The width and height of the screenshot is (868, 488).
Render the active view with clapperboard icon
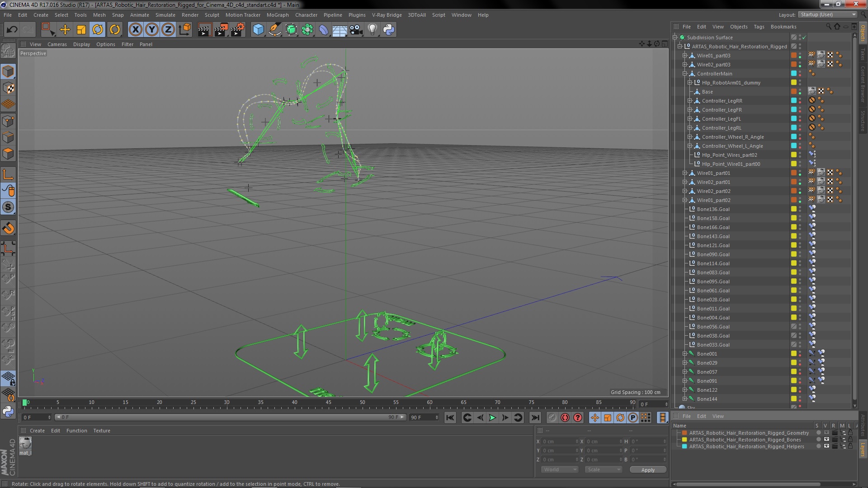tap(204, 30)
